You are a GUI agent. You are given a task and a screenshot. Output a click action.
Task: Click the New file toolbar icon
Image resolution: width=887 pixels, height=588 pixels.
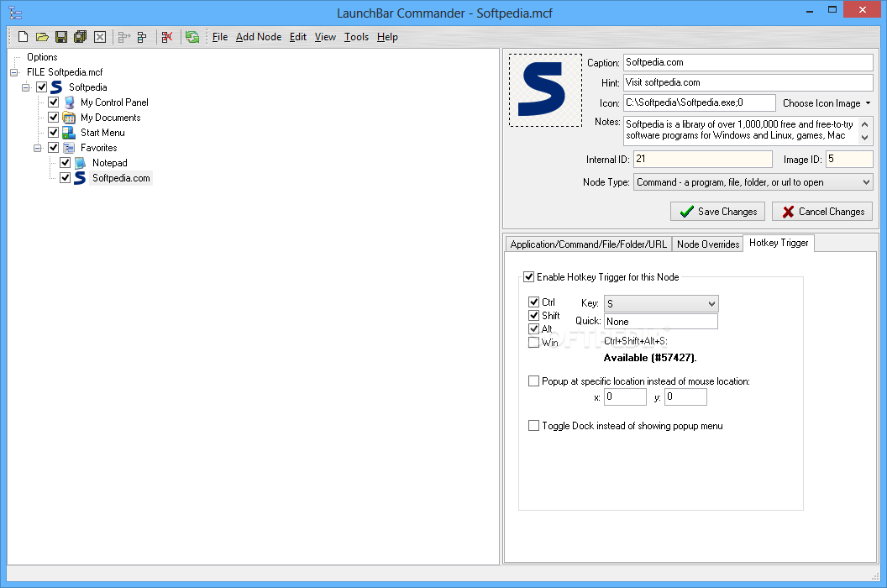24,37
